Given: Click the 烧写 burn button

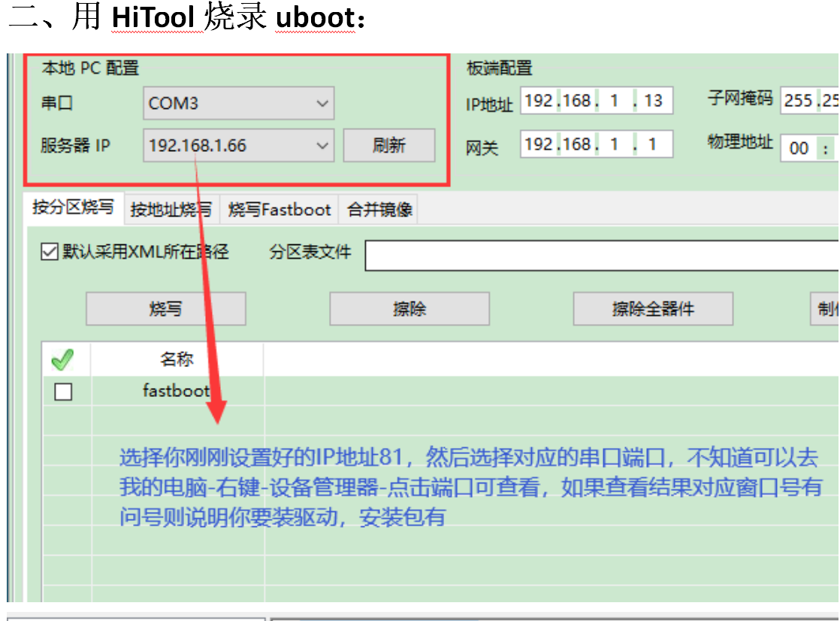Looking at the screenshot, I should 165,308.
